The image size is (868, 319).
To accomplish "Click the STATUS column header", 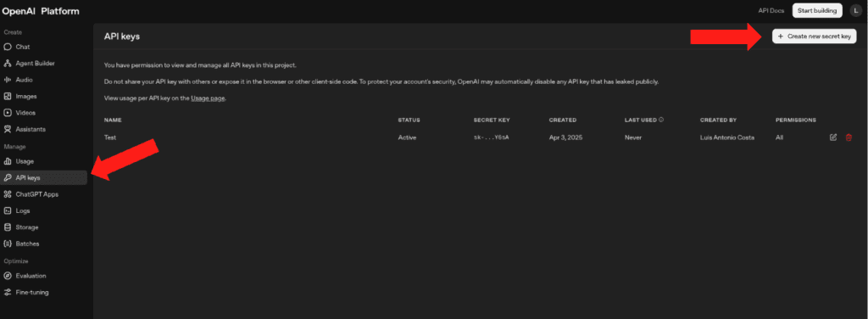I will click(409, 120).
